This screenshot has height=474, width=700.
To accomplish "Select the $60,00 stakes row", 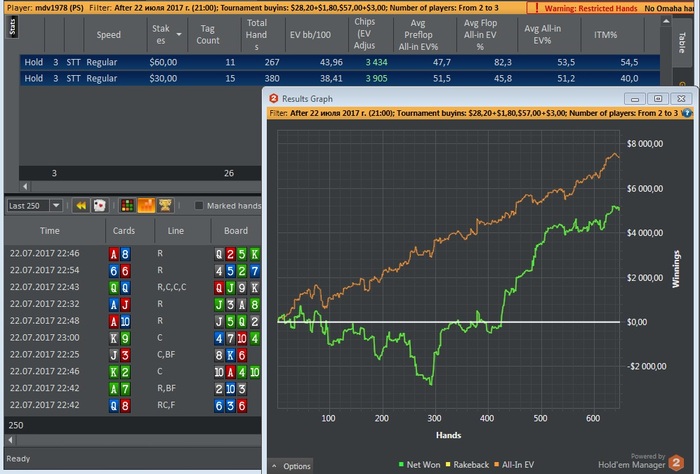I will pos(339,62).
